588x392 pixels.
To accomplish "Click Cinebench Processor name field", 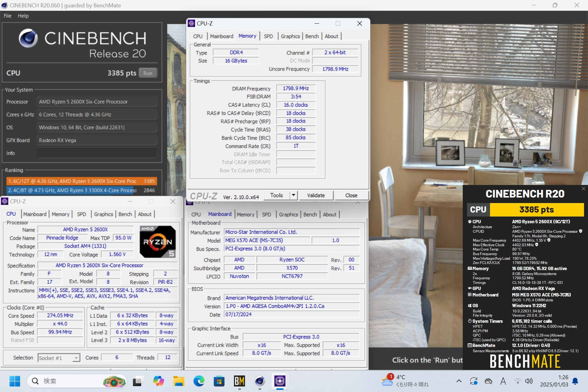I will [x=97, y=102].
